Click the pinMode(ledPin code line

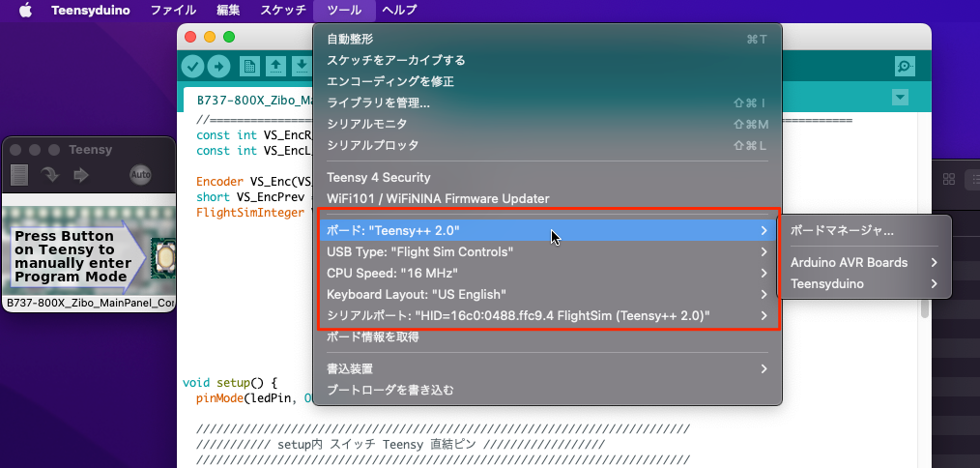pos(254,398)
